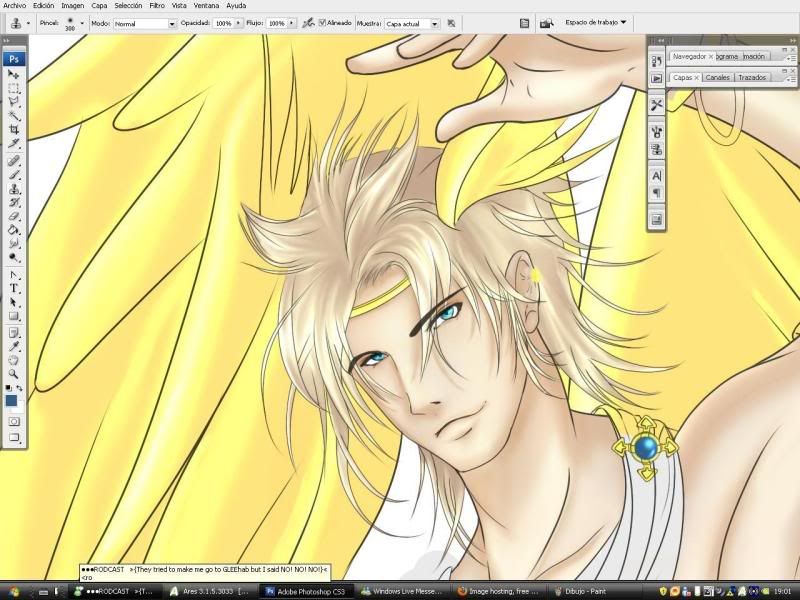This screenshot has width=800, height=600.
Task: Select the Brush tool
Action: (x=14, y=175)
